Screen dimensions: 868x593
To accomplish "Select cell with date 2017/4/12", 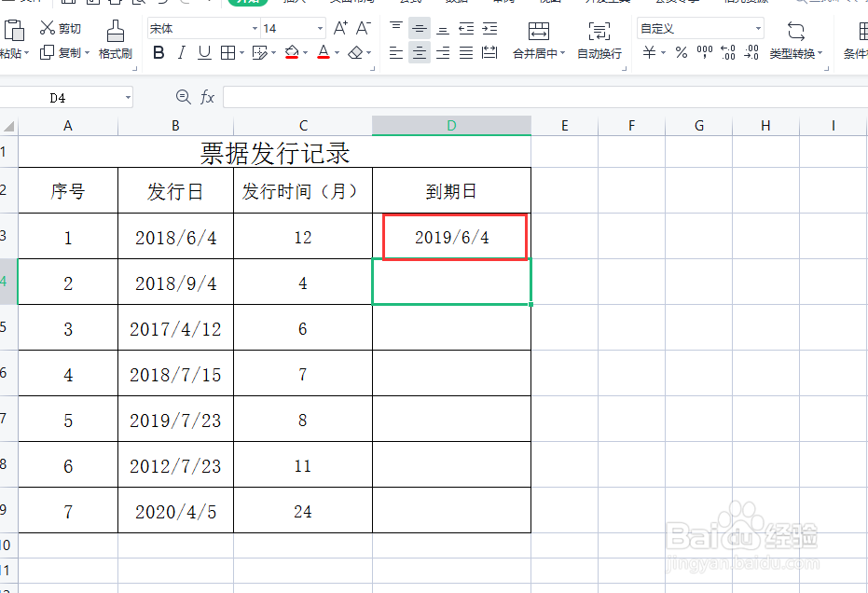I will pos(175,328).
